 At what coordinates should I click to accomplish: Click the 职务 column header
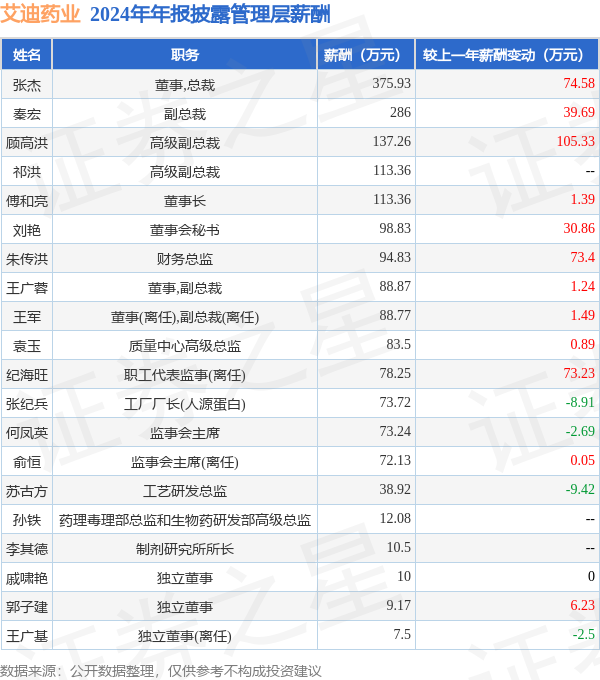(185, 55)
